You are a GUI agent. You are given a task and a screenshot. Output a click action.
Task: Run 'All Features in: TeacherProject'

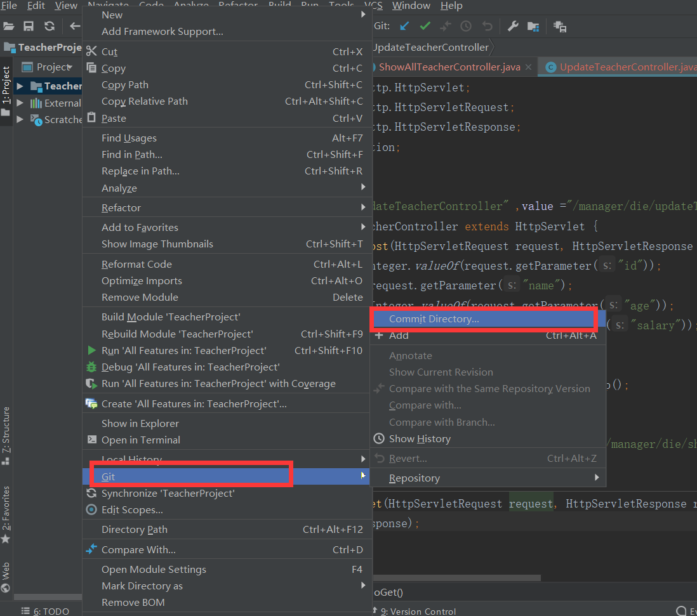pos(227,350)
